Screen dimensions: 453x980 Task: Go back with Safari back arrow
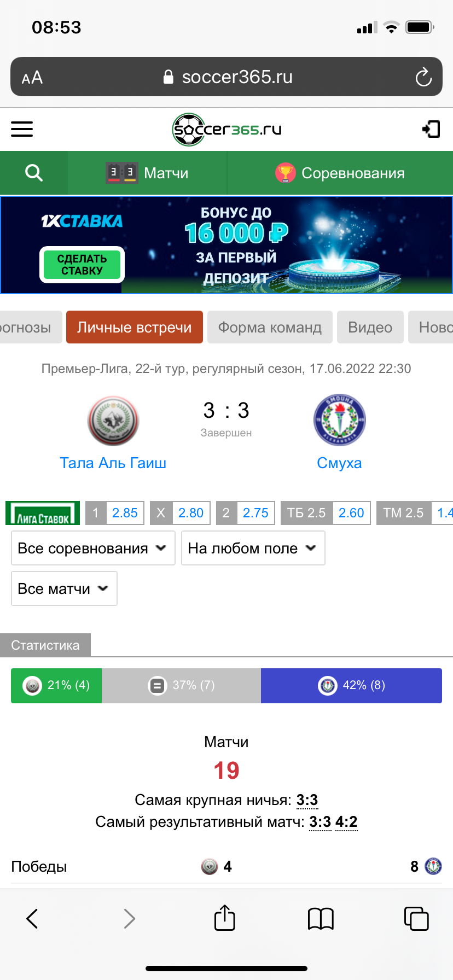pyautogui.click(x=32, y=919)
